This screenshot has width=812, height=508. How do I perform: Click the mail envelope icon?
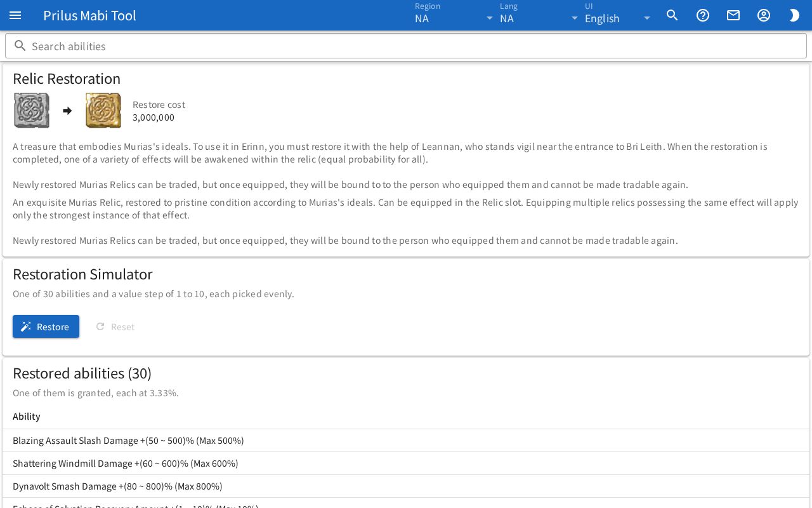tap(733, 15)
